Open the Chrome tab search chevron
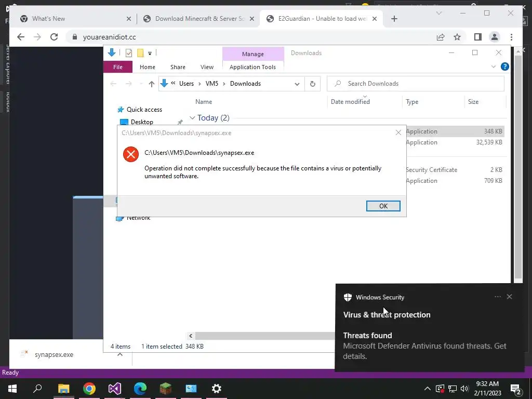Image resolution: width=532 pixels, height=399 pixels. (x=438, y=13)
